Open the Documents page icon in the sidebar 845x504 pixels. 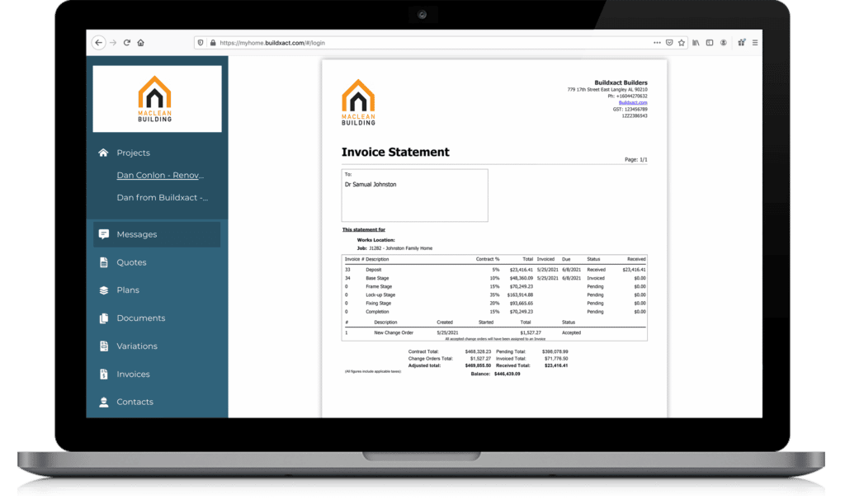[103, 318]
